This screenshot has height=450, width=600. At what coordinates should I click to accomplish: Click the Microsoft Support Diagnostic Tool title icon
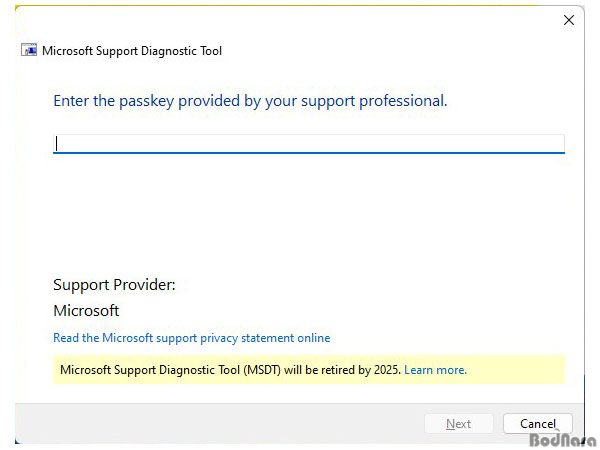coord(29,50)
